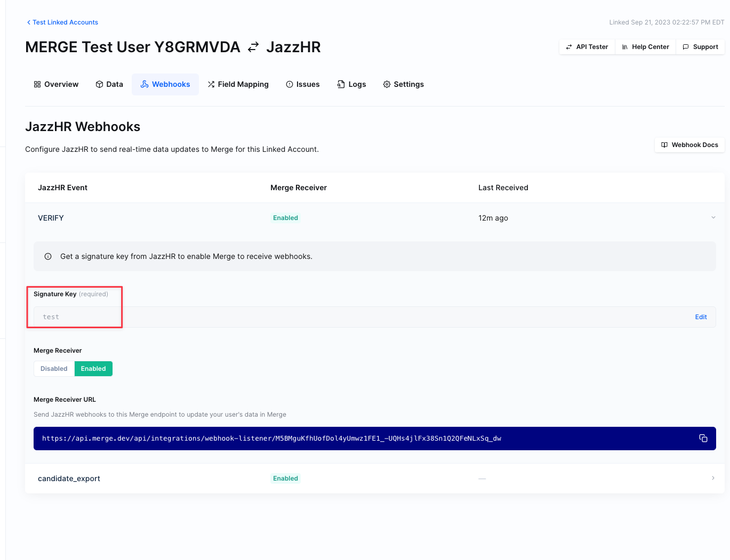This screenshot has height=560, width=730.
Task: Go to the Issues tab
Action: click(303, 84)
